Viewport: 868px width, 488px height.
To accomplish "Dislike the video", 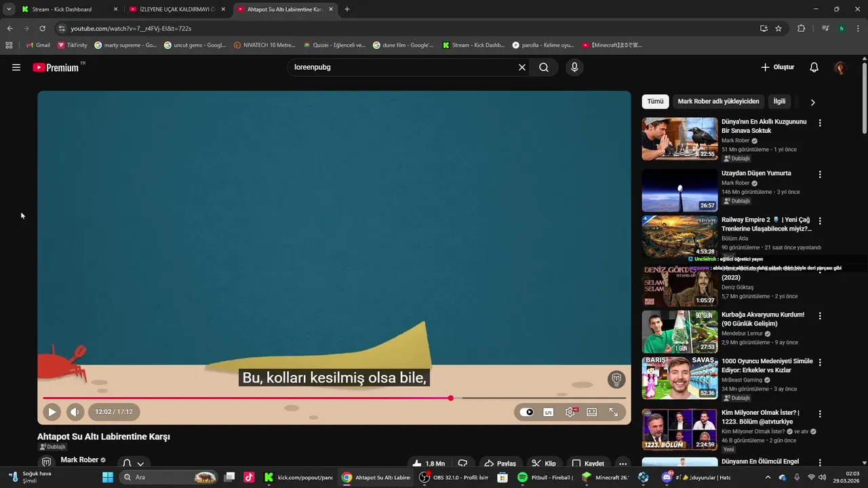I will point(462,464).
